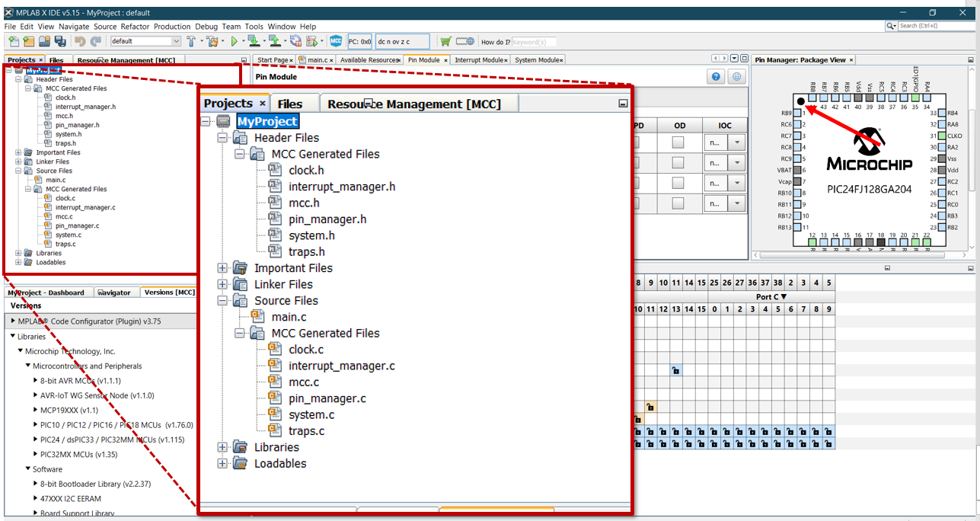The height and width of the screenshot is (521, 980).
Task: Click the Save All toolbar icon
Action: pyautogui.click(x=59, y=41)
